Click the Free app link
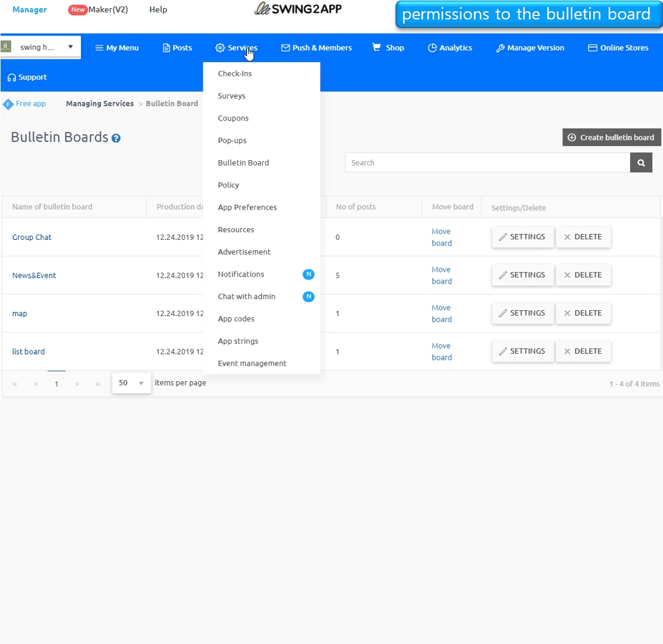Image resolution: width=663 pixels, height=644 pixels. point(31,103)
